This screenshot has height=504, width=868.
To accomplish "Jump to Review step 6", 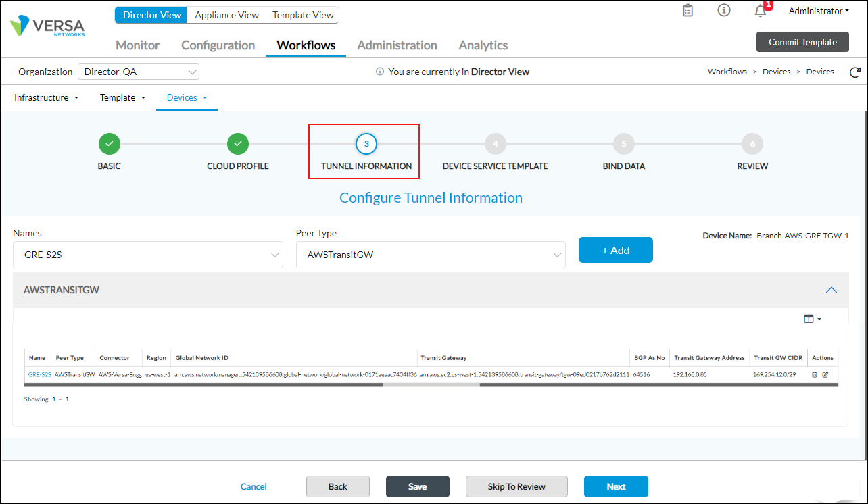I will 752,144.
